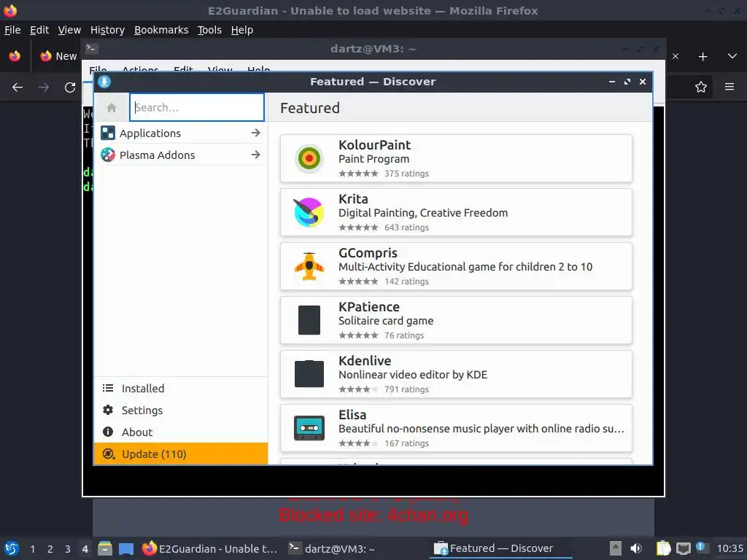
Task: Click the Installed list icon
Action: pos(108,388)
